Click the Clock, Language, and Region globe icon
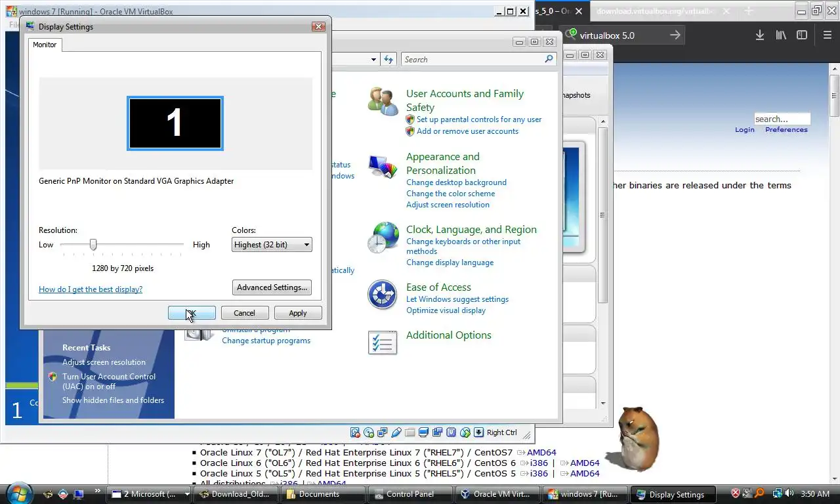Screen dimensions: 840x504 pyautogui.click(x=383, y=238)
